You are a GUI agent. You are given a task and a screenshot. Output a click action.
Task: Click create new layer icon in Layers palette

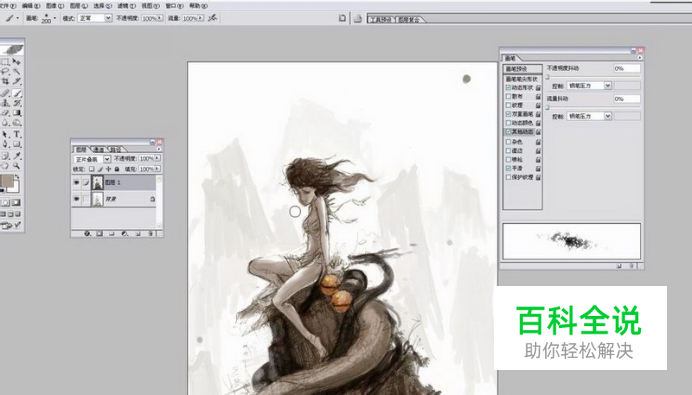tap(138, 233)
